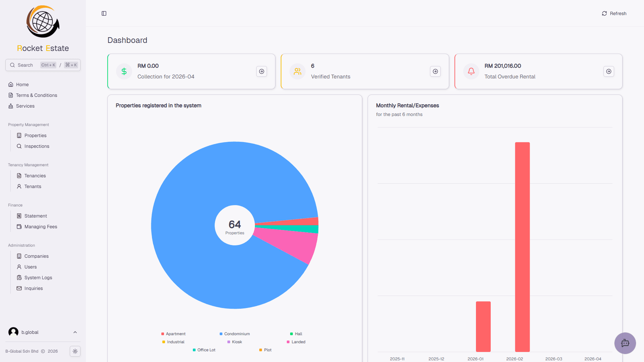Open Managing Fees in sidebar

pos(41,227)
